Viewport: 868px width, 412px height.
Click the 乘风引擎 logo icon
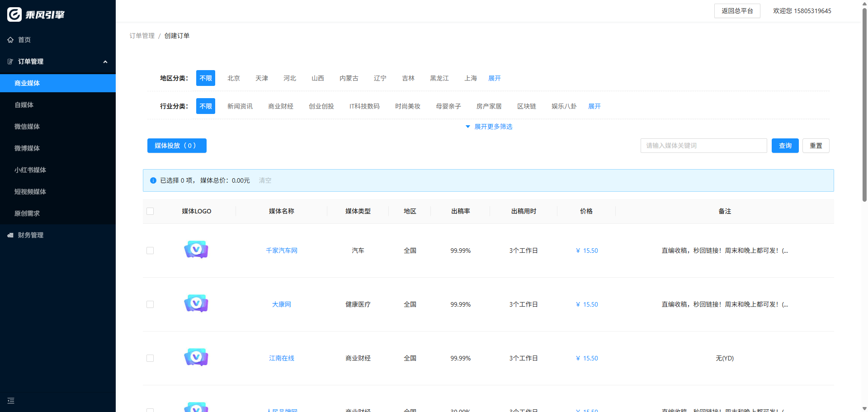click(14, 14)
